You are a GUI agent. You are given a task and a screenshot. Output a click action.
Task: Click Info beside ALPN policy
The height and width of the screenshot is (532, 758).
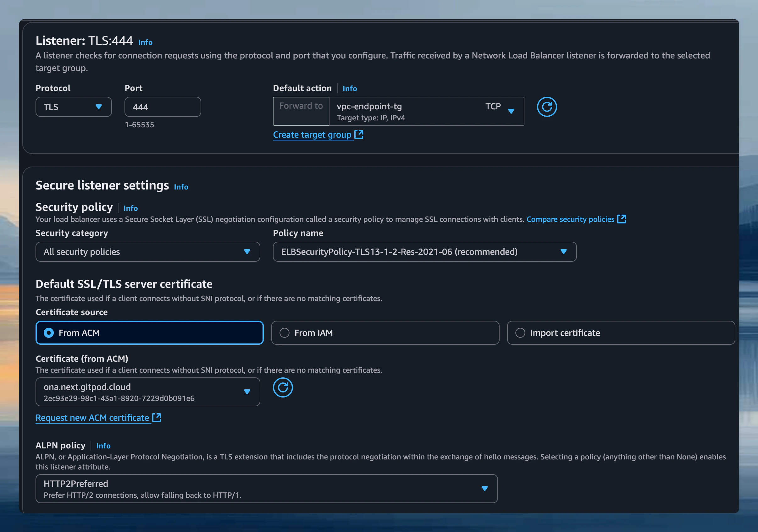103,446
